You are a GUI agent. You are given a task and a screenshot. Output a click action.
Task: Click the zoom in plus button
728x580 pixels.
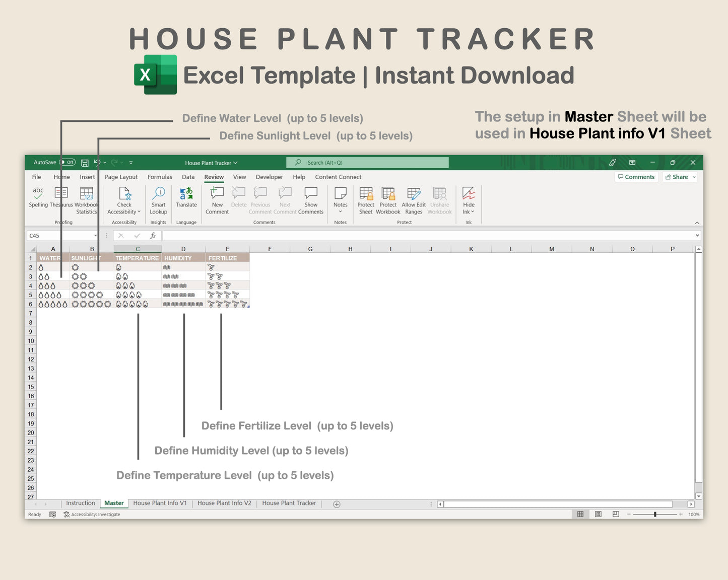[x=681, y=515]
